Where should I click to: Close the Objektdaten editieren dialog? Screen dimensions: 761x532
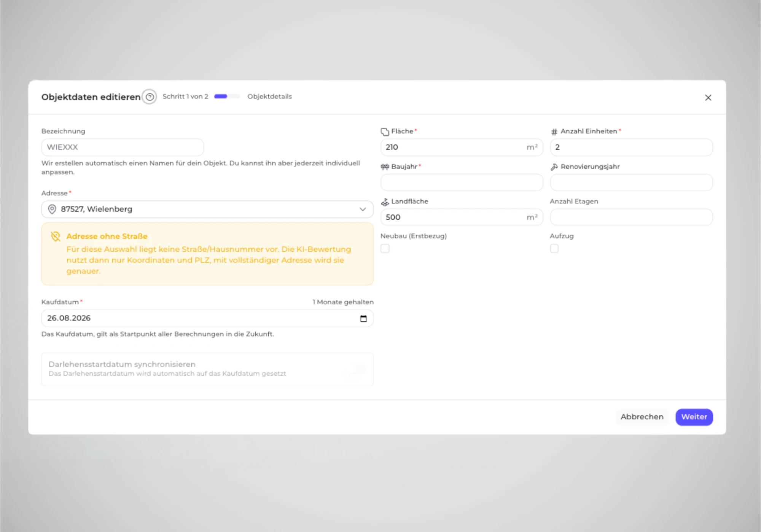point(708,98)
